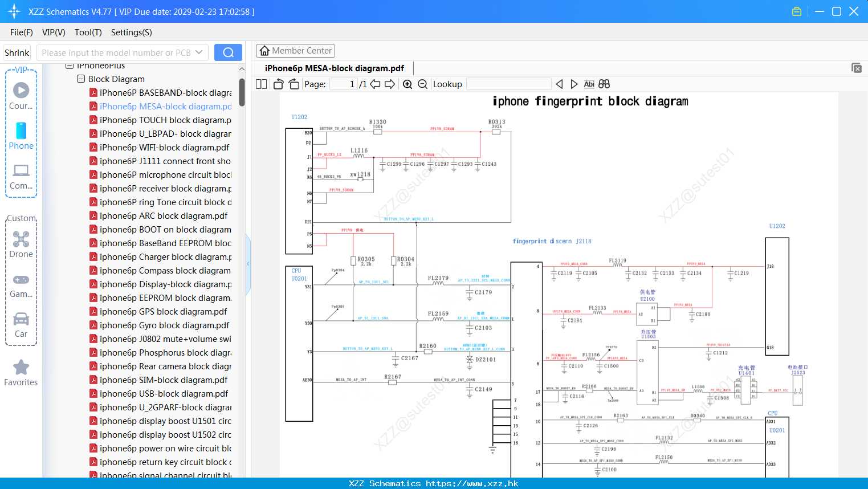The height and width of the screenshot is (489, 868).
Task: Select the iPhone6p MESA-block diagram.pdf tab
Action: coord(335,68)
